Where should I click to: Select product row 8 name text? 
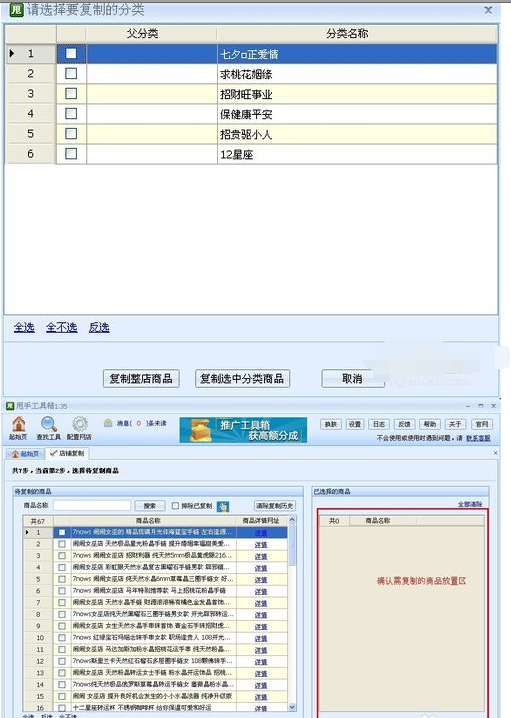coord(153,614)
